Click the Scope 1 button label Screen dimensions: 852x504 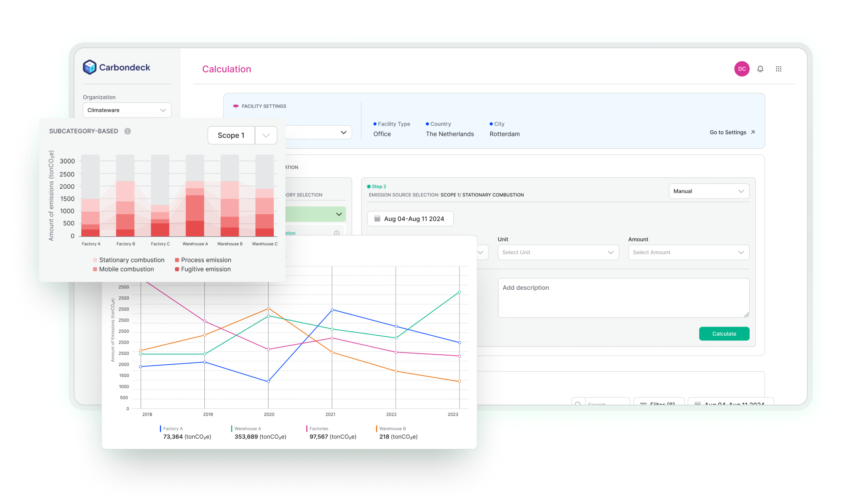(x=231, y=135)
